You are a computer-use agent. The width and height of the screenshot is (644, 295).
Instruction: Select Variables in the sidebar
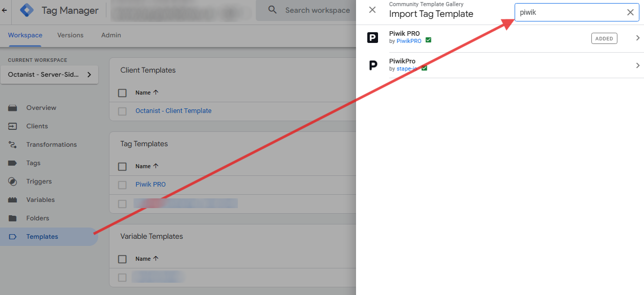tap(16, 199)
